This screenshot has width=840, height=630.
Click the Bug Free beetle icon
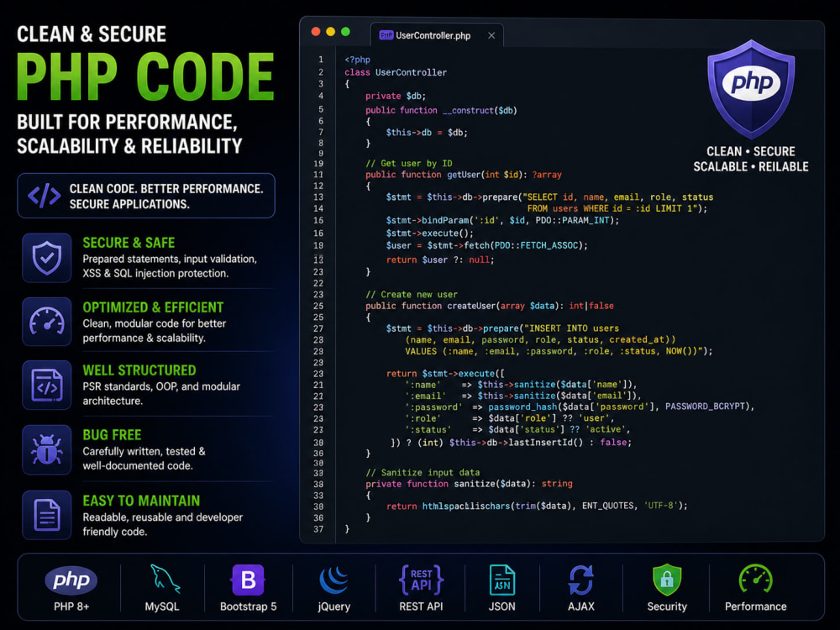coord(46,450)
